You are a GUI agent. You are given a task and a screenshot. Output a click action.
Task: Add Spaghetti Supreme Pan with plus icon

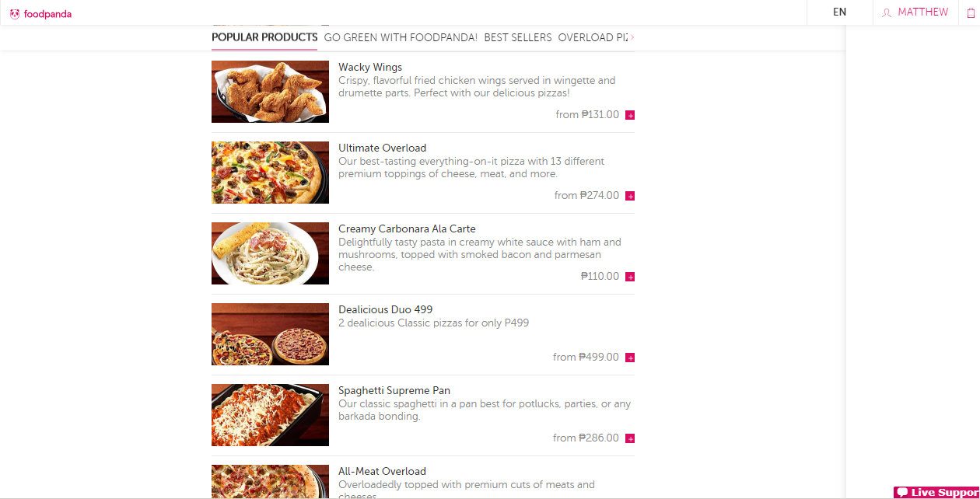[x=630, y=438]
